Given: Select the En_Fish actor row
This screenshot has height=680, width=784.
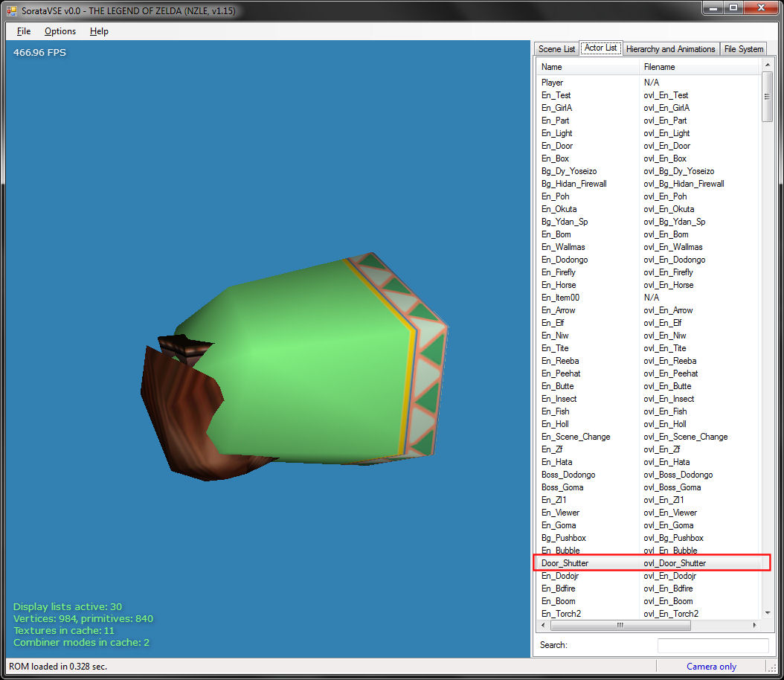Looking at the screenshot, I should tap(649, 411).
